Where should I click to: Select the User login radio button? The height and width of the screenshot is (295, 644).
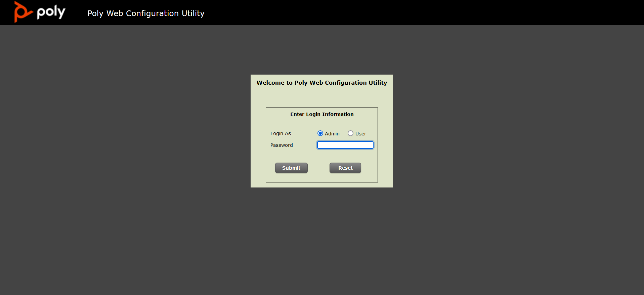pyautogui.click(x=350, y=133)
